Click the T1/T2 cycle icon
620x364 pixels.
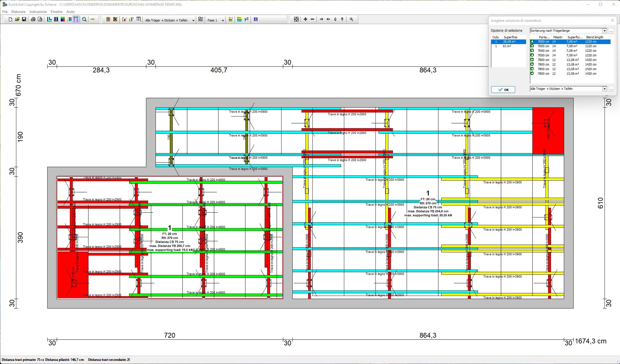click(x=239, y=19)
